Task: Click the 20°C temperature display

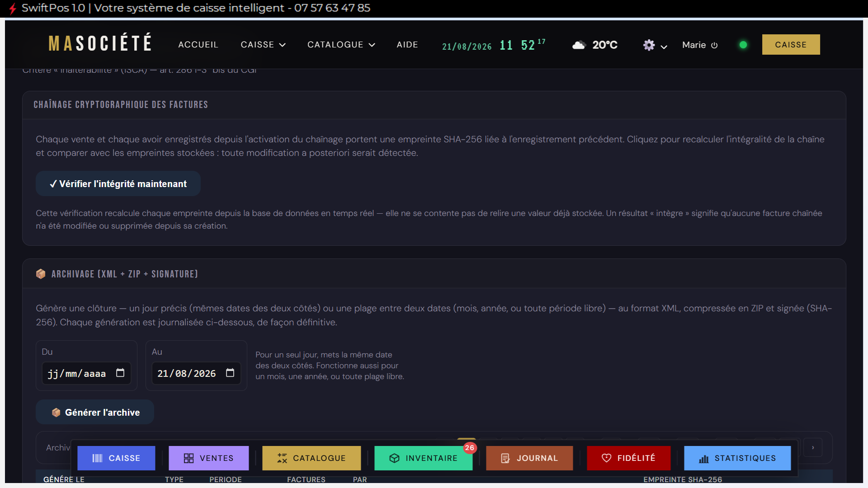Action: 605,45
